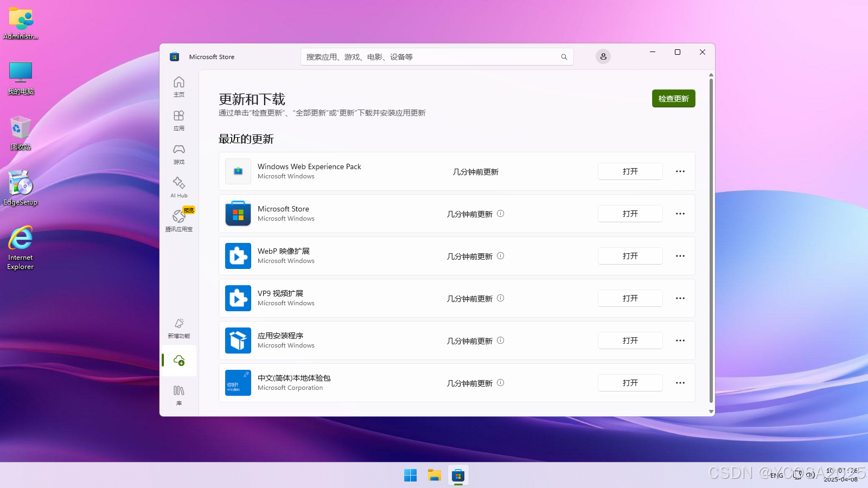This screenshot has width=868, height=488.
Task: Open the Library (库) sidebar item
Action: (x=179, y=395)
